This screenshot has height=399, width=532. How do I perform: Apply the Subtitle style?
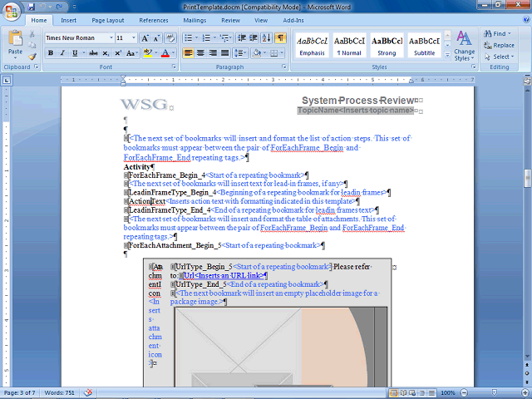424,46
